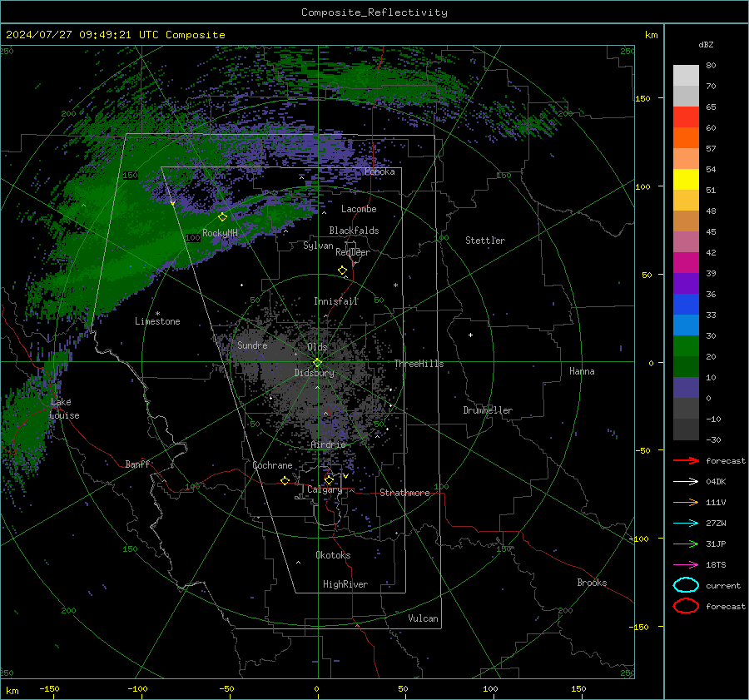Click the cyan current ellipse icon
Image resolution: width=749 pixels, height=700 pixels.
(x=686, y=585)
